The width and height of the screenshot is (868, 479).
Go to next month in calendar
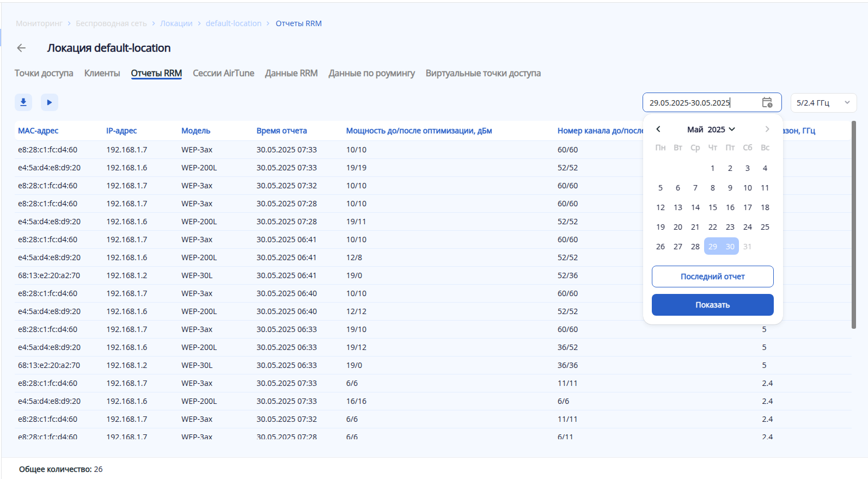pos(767,129)
